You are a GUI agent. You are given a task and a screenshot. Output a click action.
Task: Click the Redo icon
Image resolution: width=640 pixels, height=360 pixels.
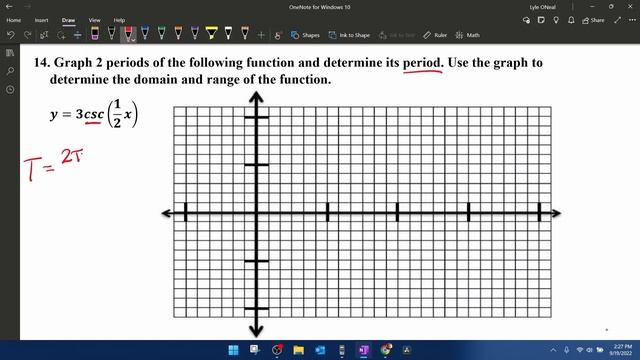click(x=27, y=35)
